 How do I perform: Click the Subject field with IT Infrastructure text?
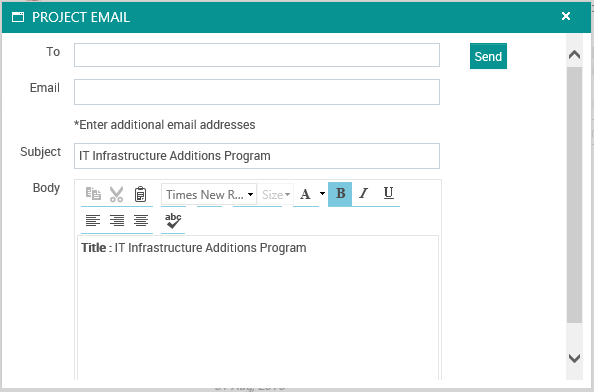point(257,156)
